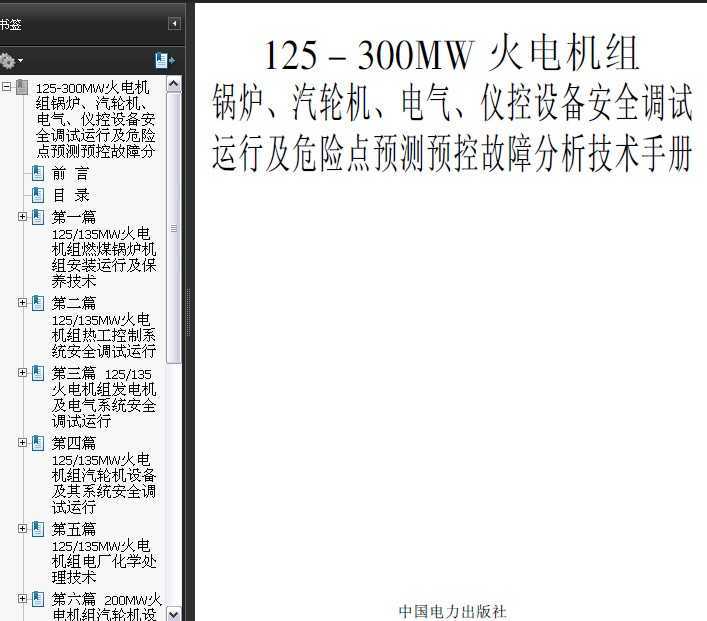Expand the 第三篇 bookmark node
This screenshot has height=621, width=707.
[22, 373]
